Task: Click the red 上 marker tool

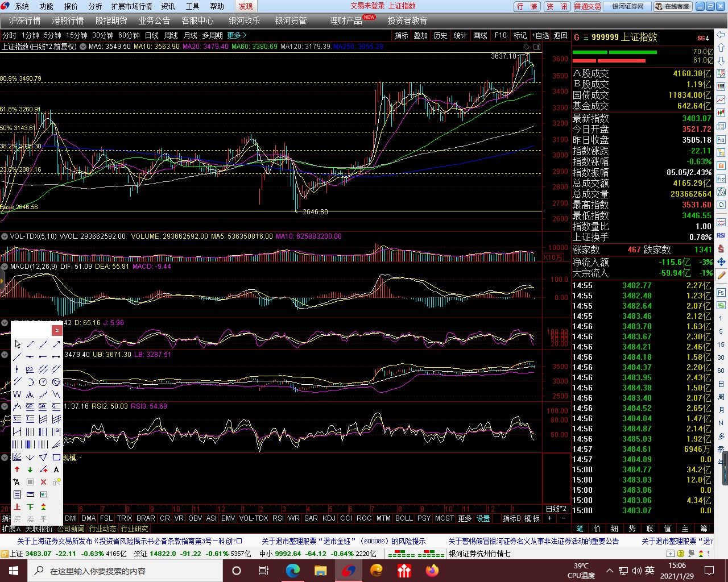Action: 17,507
